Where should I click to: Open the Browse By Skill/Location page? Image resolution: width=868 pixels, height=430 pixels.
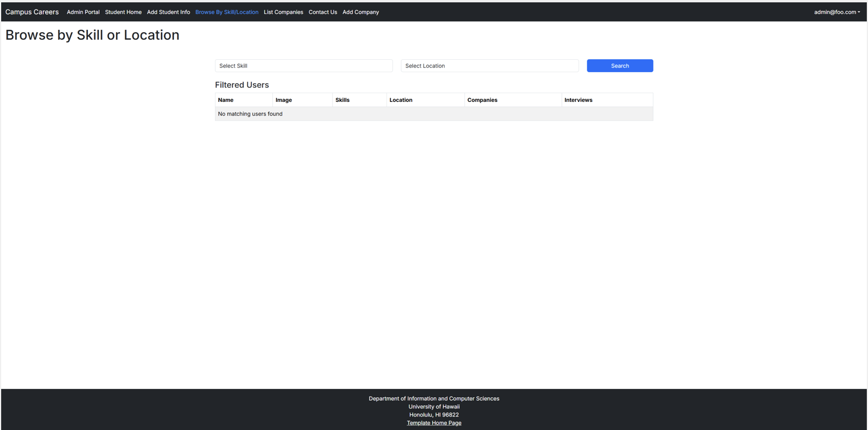[x=227, y=12]
